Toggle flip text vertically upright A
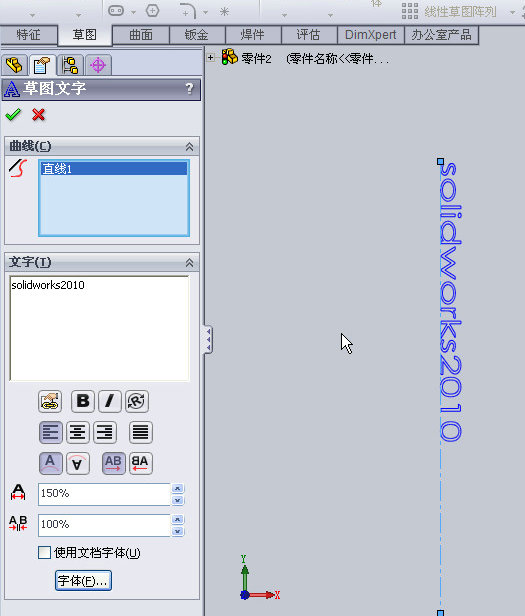Screen dimensions: 525x616 click(x=51, y=464)
